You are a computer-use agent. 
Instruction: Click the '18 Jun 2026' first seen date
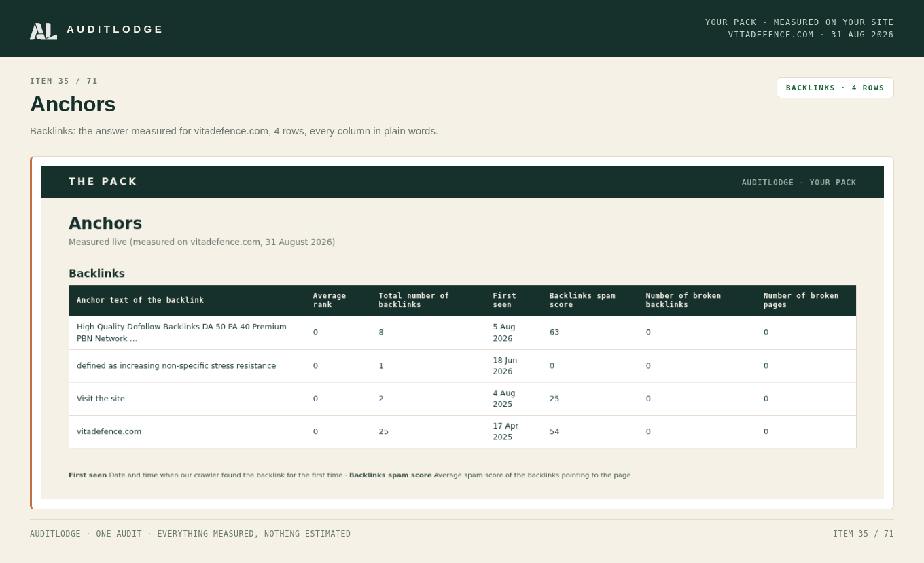(505, 366)
